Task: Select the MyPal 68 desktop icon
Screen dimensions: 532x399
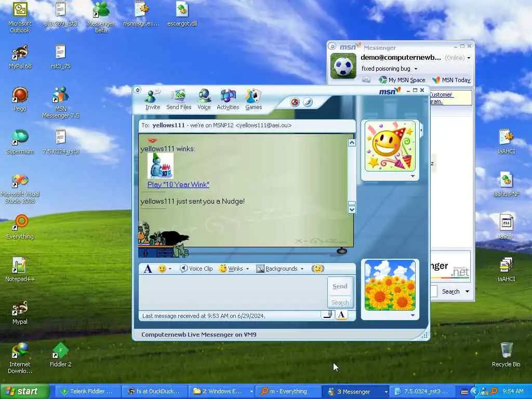Action: tap(20, 57)
